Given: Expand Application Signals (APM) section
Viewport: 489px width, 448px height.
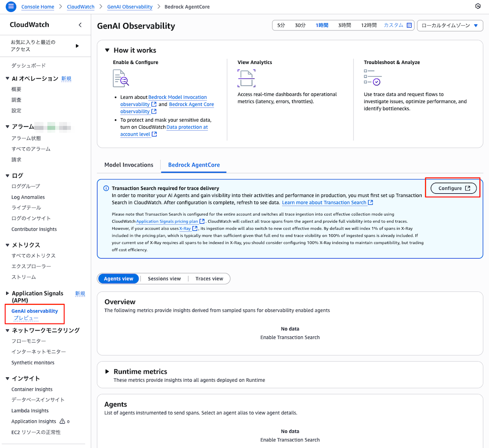Looking at the screenshot, I should pyautogui.click(x=8, y=293).
